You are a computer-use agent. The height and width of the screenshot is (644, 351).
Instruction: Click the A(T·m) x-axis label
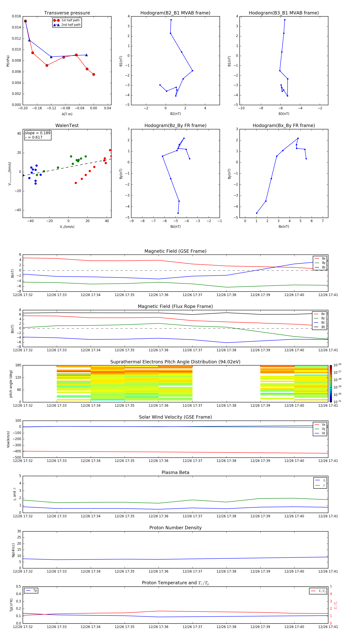[67, 114]
